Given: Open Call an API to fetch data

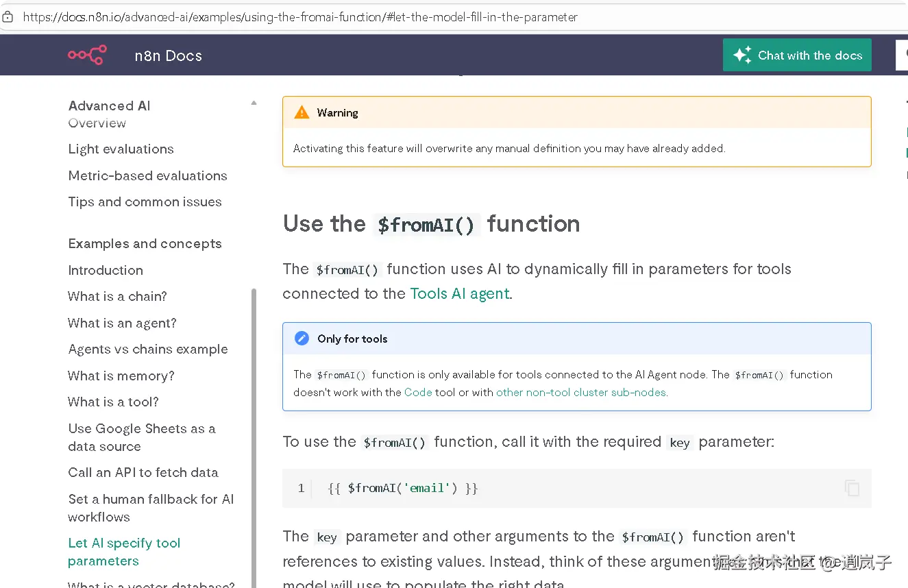Looking at the screenshot, I should coord(143,472).
